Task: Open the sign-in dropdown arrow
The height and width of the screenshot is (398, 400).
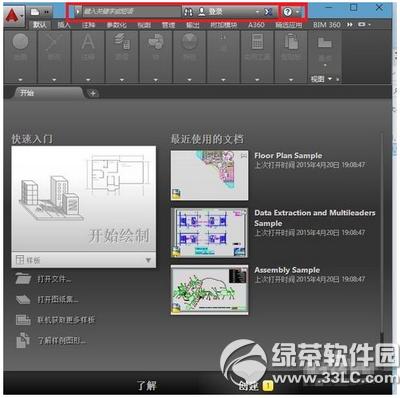Action: [257, 12]
